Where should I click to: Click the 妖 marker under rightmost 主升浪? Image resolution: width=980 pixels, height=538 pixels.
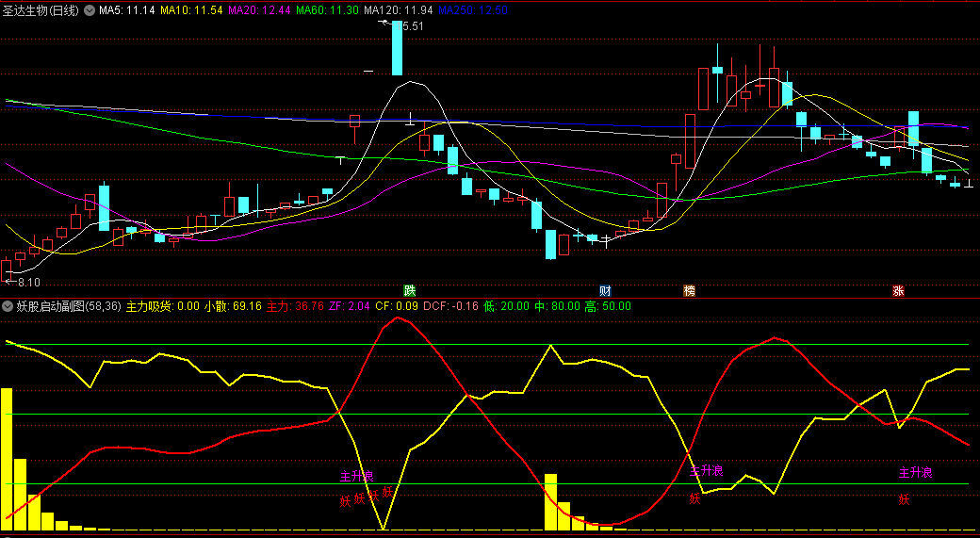[x=905, y=499]
